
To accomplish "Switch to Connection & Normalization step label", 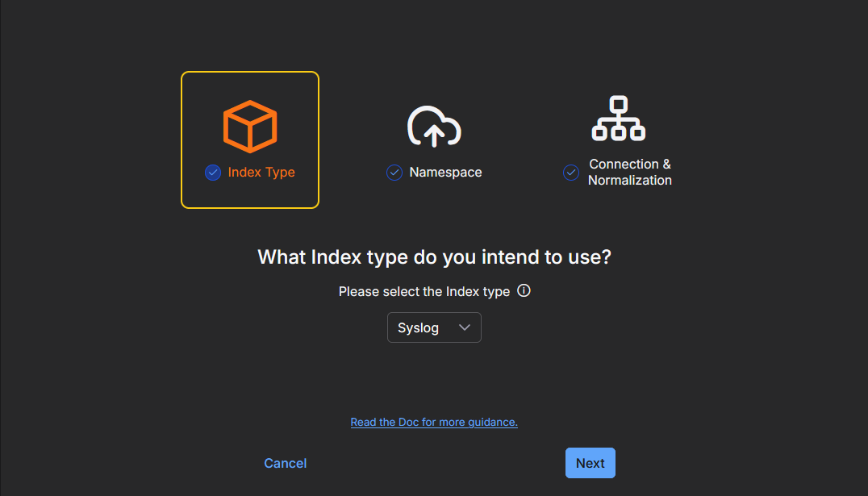I will [630, 173].
